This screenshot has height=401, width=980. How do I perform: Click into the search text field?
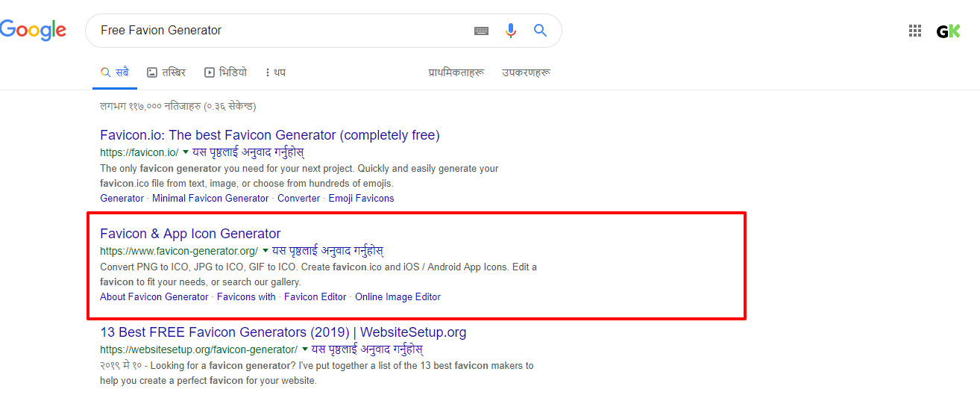(x=283, y=31)
